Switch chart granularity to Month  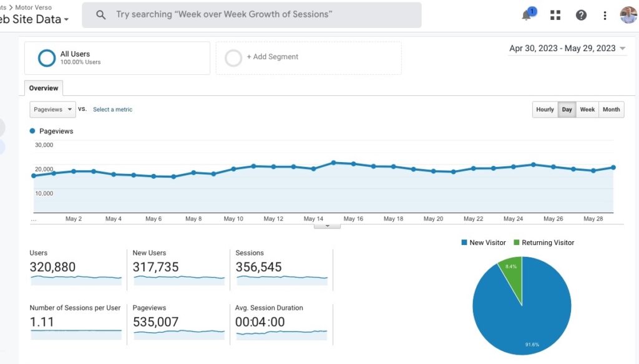pos(612,110)
